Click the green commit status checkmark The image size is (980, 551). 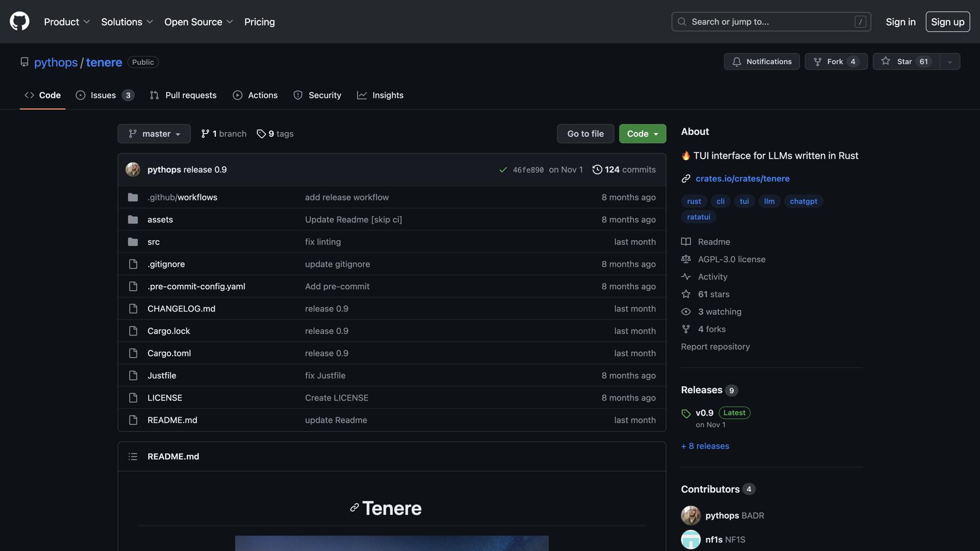coord(503,170)
